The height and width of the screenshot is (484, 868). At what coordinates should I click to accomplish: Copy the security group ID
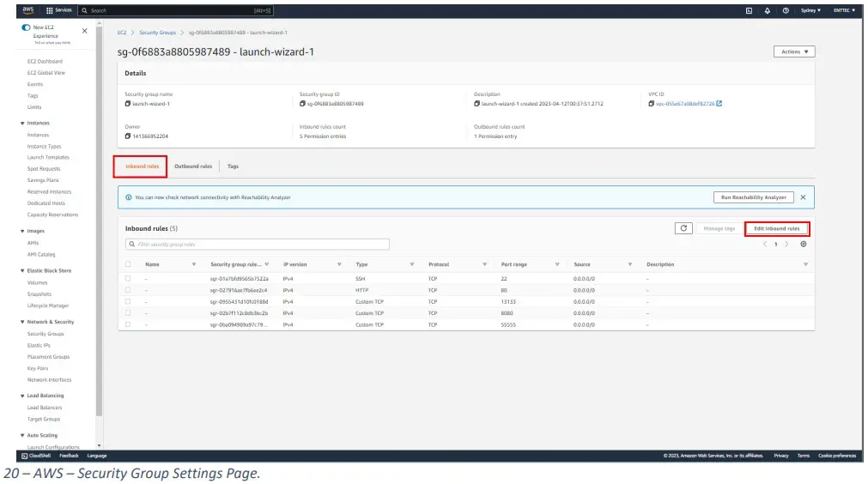point(302,103)
